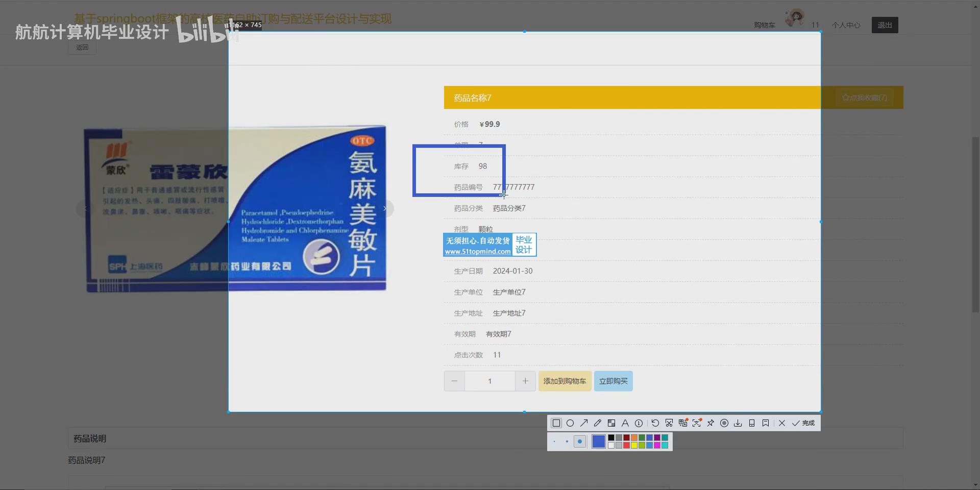Screen dimensions: 980x490
Task: Click the bookmark collect icon
Action: click(766, 423)
